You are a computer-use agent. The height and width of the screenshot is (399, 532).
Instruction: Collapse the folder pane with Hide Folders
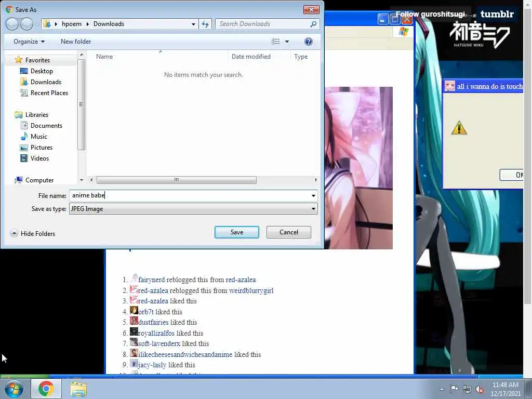[33, 233]
